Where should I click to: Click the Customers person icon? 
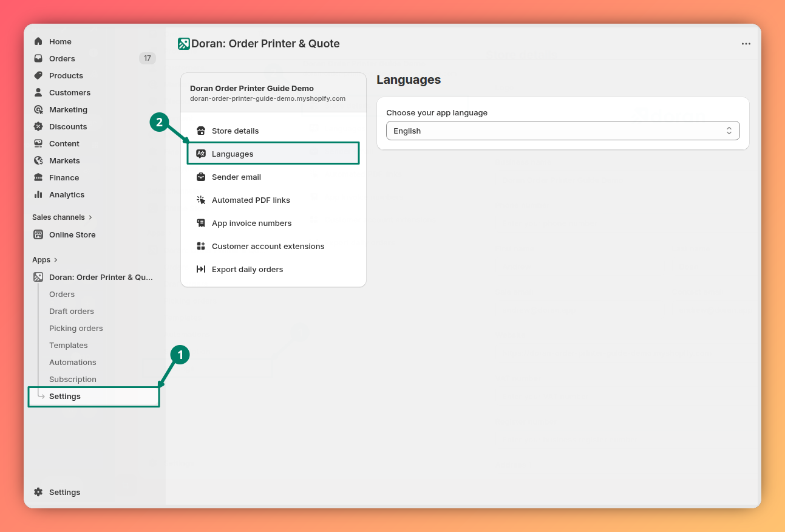38,92
